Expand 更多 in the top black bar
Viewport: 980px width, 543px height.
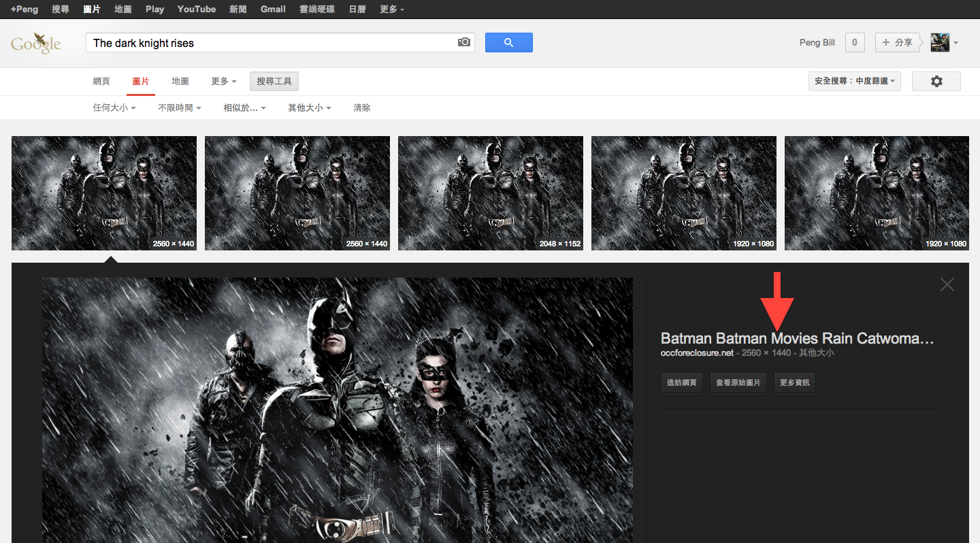392,9
